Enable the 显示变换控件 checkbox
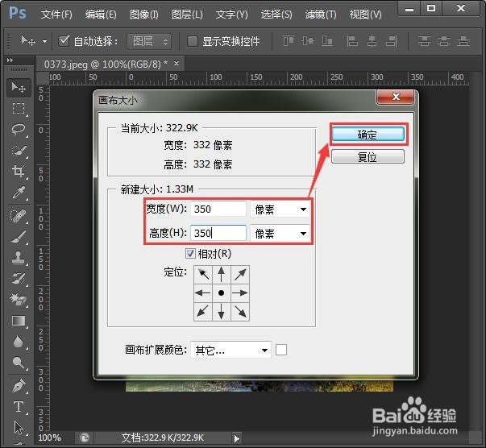 [x=193, y=41]
